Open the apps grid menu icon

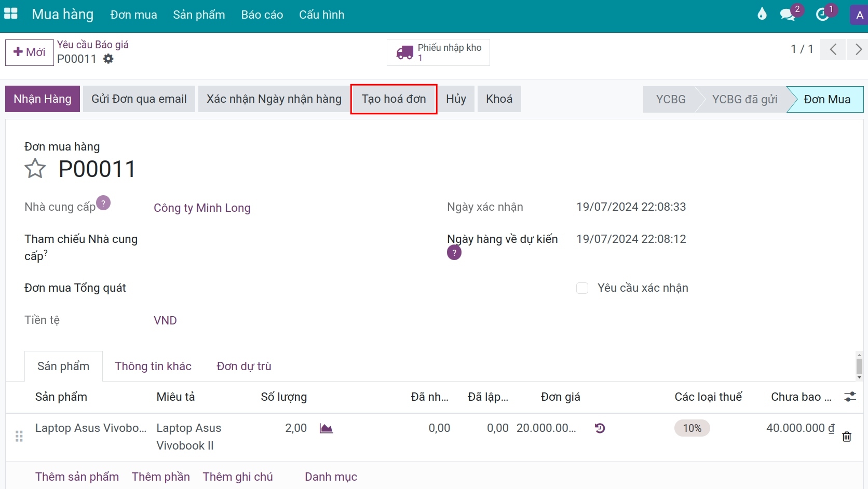[x=11, y=13]
